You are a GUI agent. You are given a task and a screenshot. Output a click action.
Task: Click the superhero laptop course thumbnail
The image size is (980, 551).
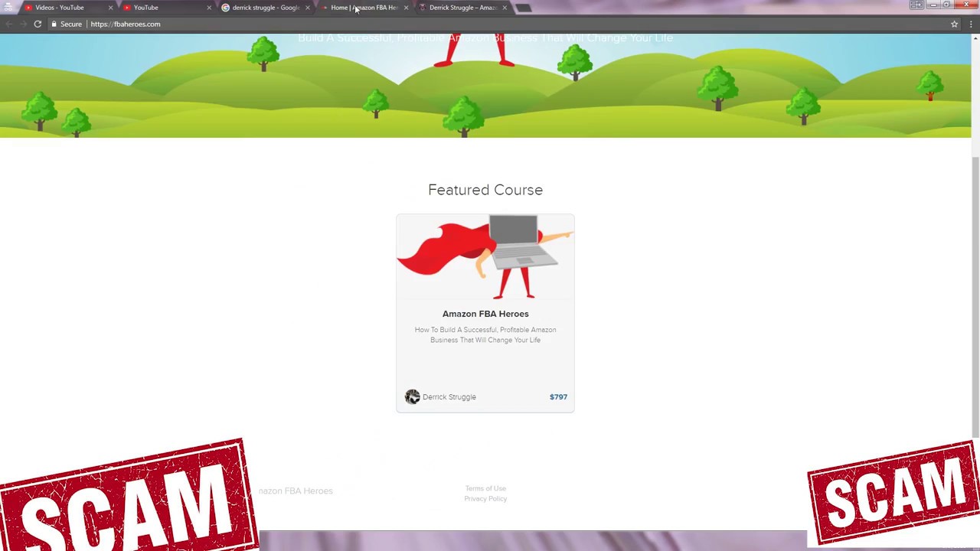[485, 257]
